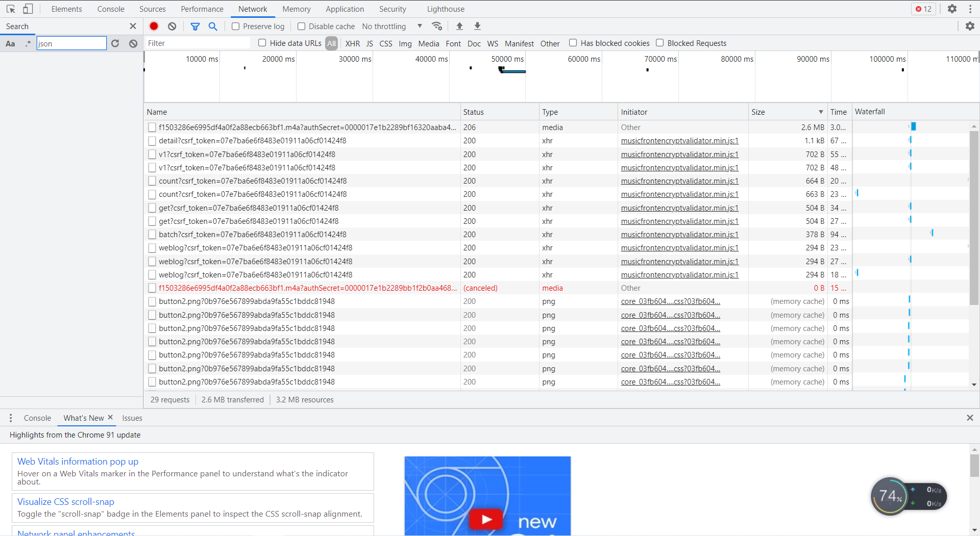
Task: Check Hide data URLs option
Action: coord(262,43)
